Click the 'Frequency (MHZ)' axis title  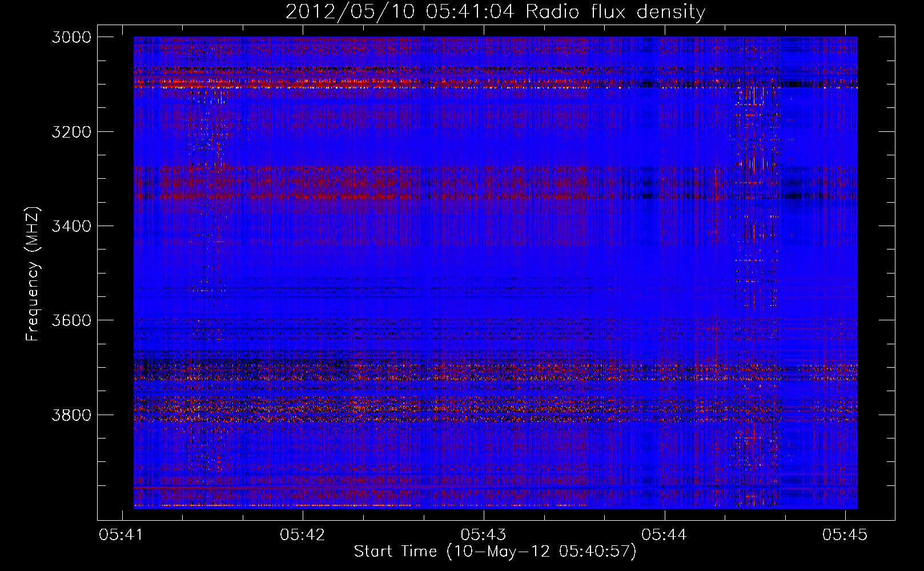coord(33,274)
